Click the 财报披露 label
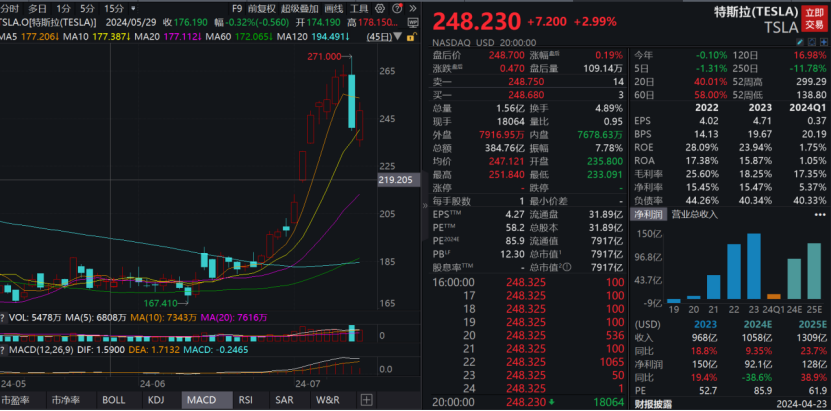831x411 pixels. [x=652, y=405]
